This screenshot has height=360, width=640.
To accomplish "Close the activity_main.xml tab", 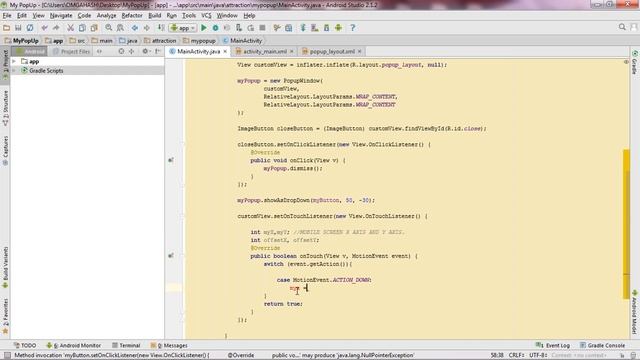I will pyautogui.click(x=291, y=51).
